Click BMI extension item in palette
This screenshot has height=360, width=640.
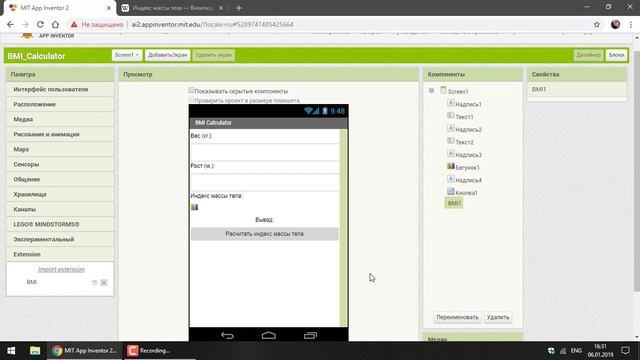[x=32, y=282]
